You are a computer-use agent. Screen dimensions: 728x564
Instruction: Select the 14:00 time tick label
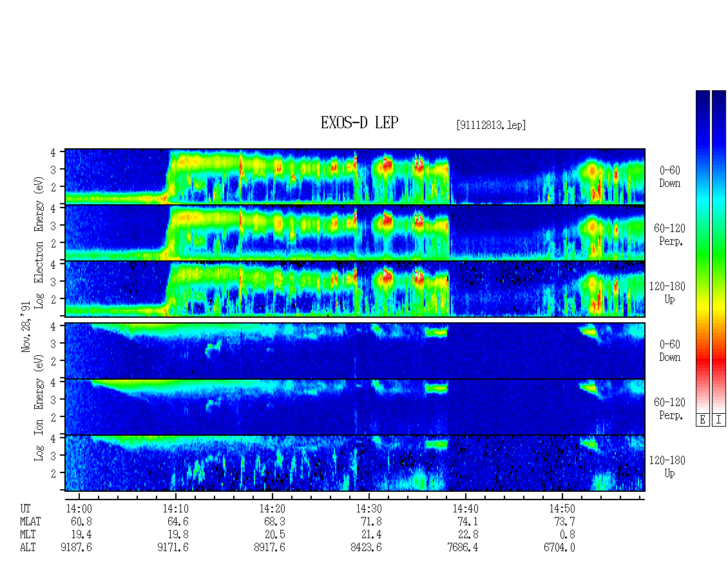pos(79,509)
